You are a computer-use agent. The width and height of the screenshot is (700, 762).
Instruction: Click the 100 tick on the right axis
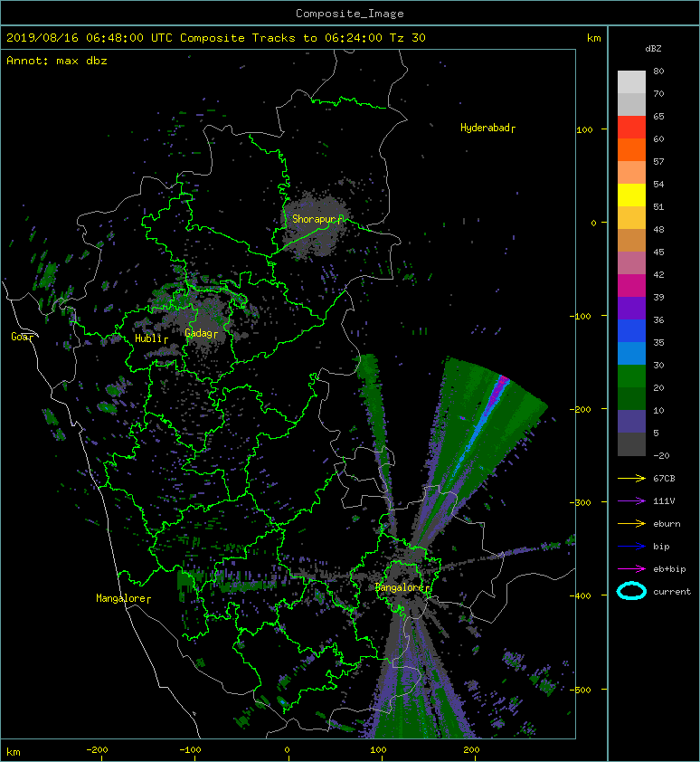[584, 129]
